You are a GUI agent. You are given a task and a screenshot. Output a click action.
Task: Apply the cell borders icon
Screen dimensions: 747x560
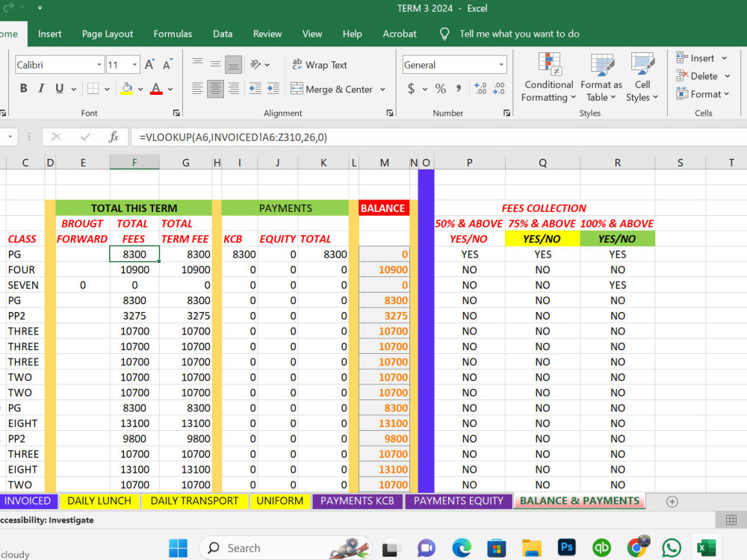click(x=93, y=89)
